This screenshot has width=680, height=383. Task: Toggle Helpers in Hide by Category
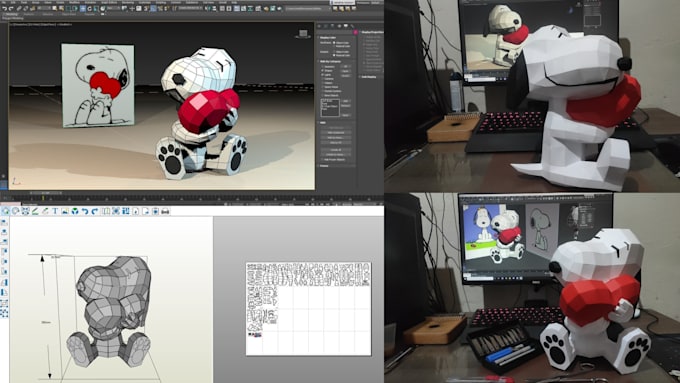click(322, 83)
